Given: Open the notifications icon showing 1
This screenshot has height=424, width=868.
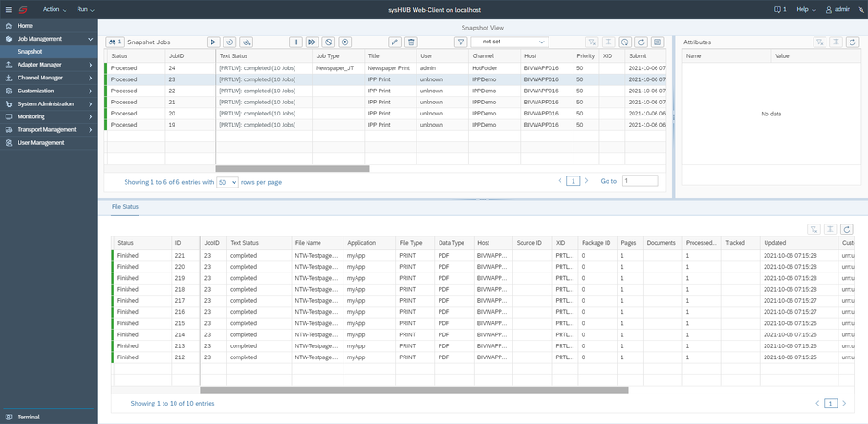Looking at the screenshot, I should click(x=780, y=9).
